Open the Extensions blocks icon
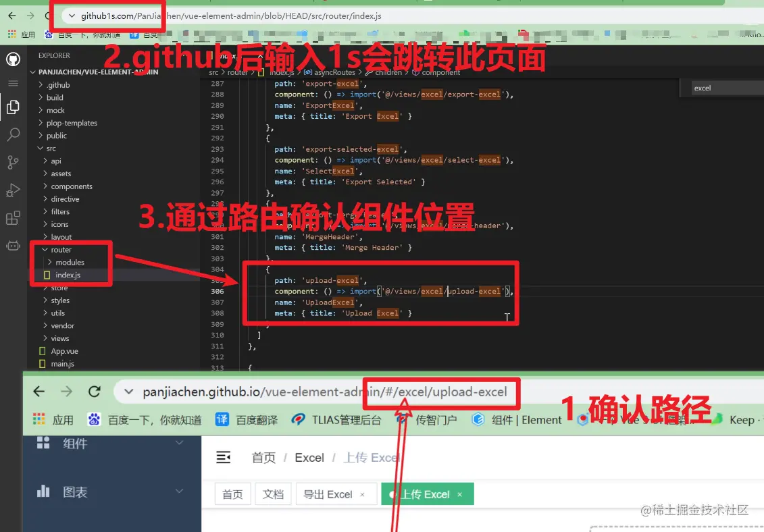This screenshot has height=532, width=764. [x=13, y=218]
